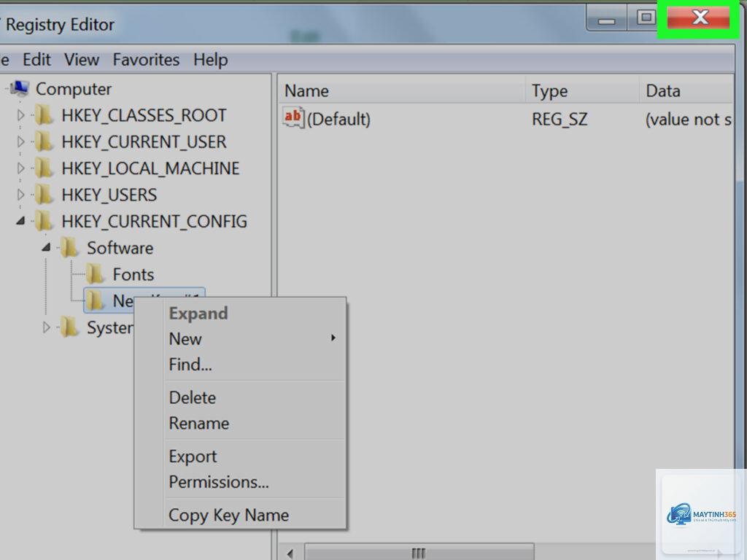Open the Favorites menu
The image size is (747, 560).
[146, 60]
